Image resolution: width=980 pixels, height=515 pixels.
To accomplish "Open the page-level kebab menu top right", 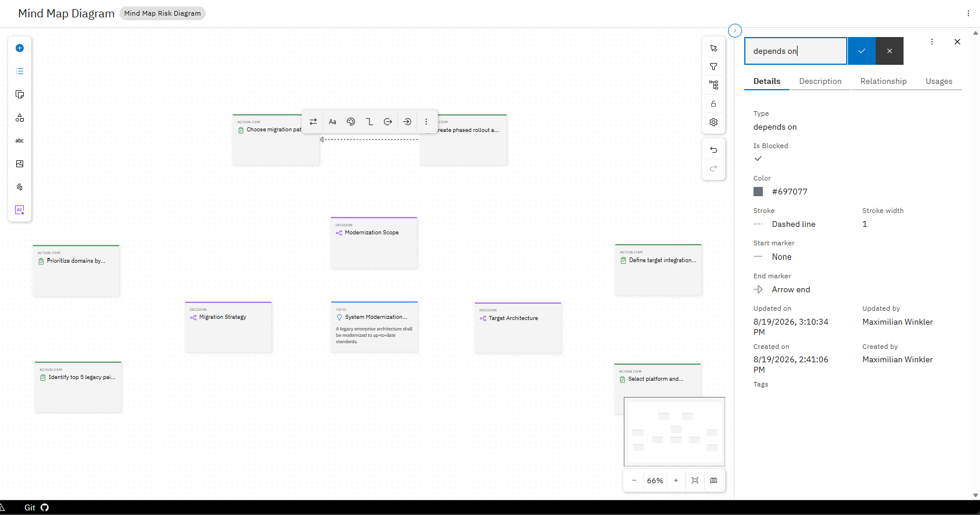I will coord(968,13).
